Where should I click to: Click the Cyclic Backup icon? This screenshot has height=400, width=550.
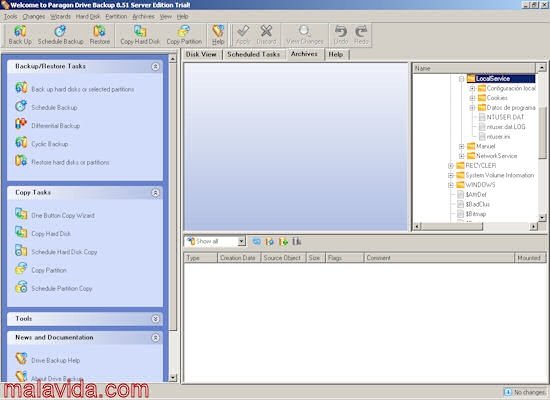(x=21, y=142)
